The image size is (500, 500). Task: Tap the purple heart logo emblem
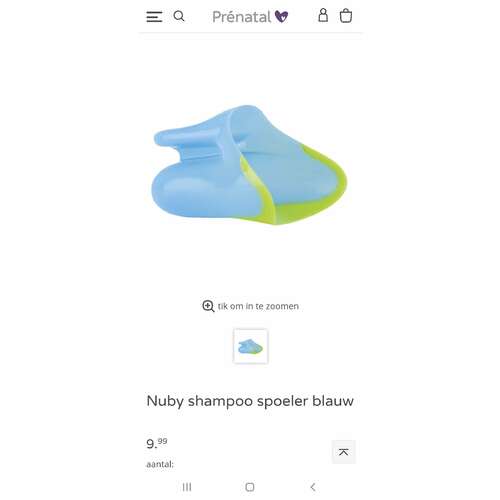[x=281, y=16]
